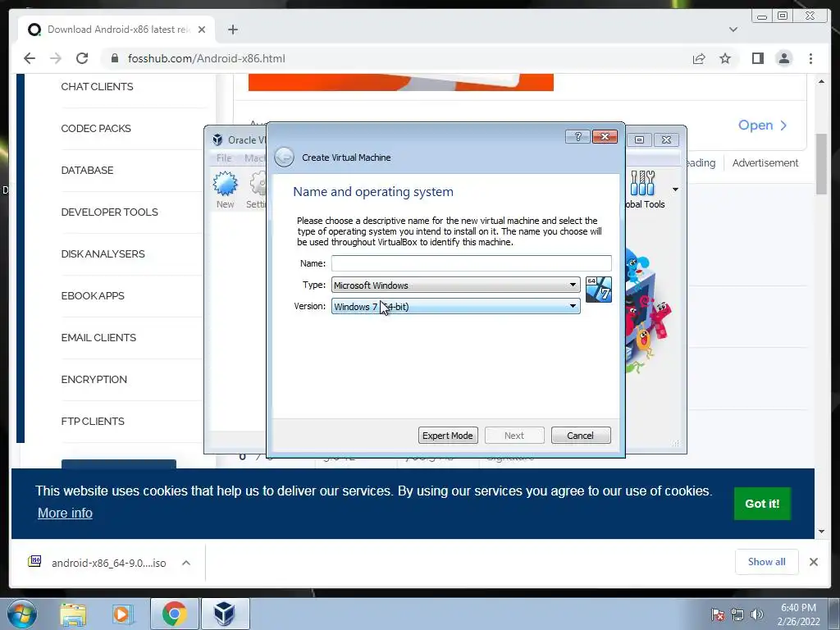The image size is (840, 630).
Task: Close the Download Android-x86 tab
Action: coord(202,30)
